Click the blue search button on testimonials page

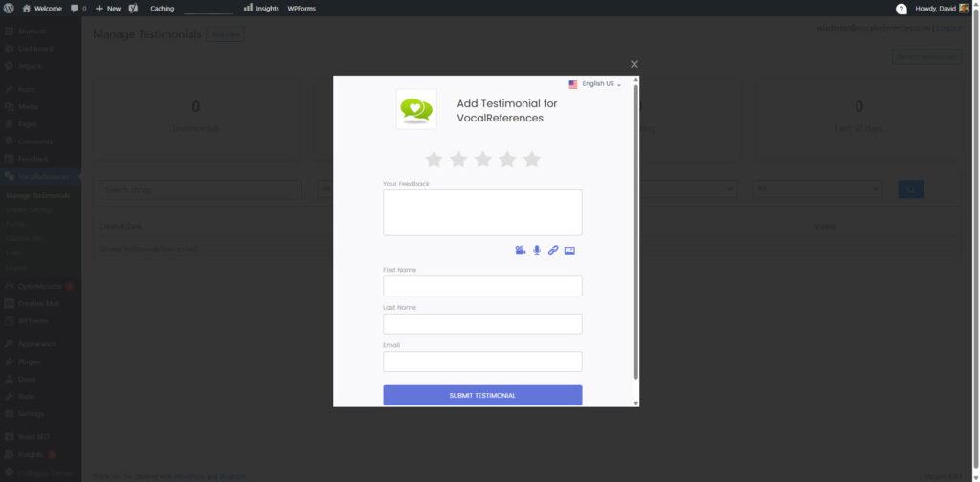tap(911, 189)
